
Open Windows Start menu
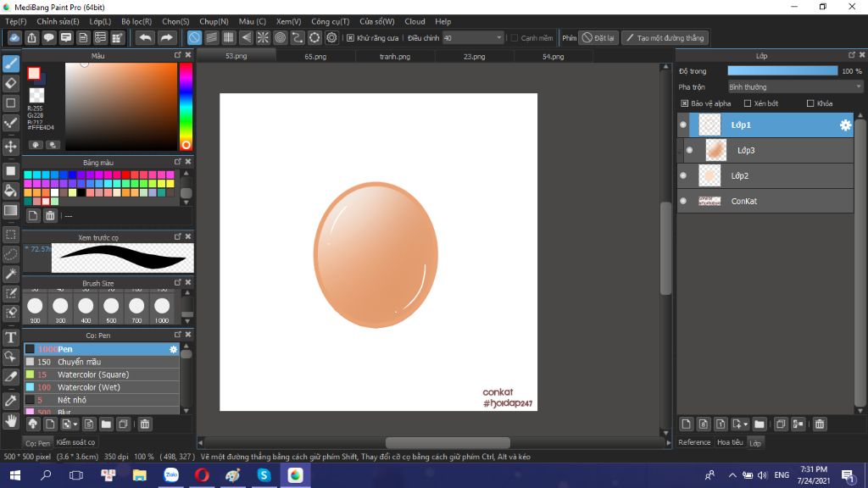[x=15, y=475]
